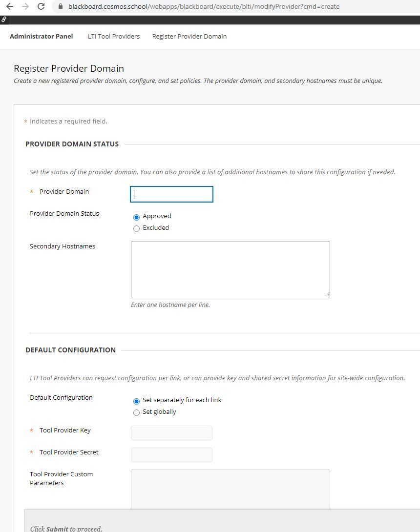Click the Tool Provider Custom Parameters box

pos(231,490)
